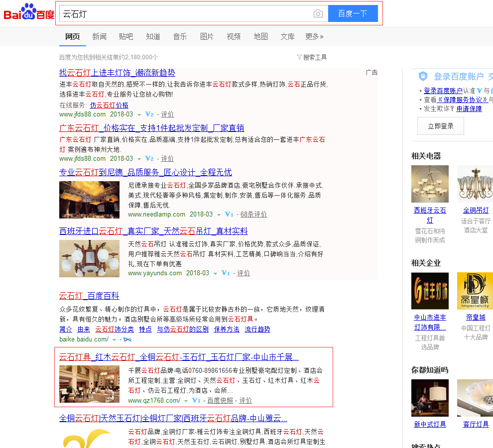This screenshot has height=448, width=493.
Task: Open the 更多» menu
Action: coord(314,36)
